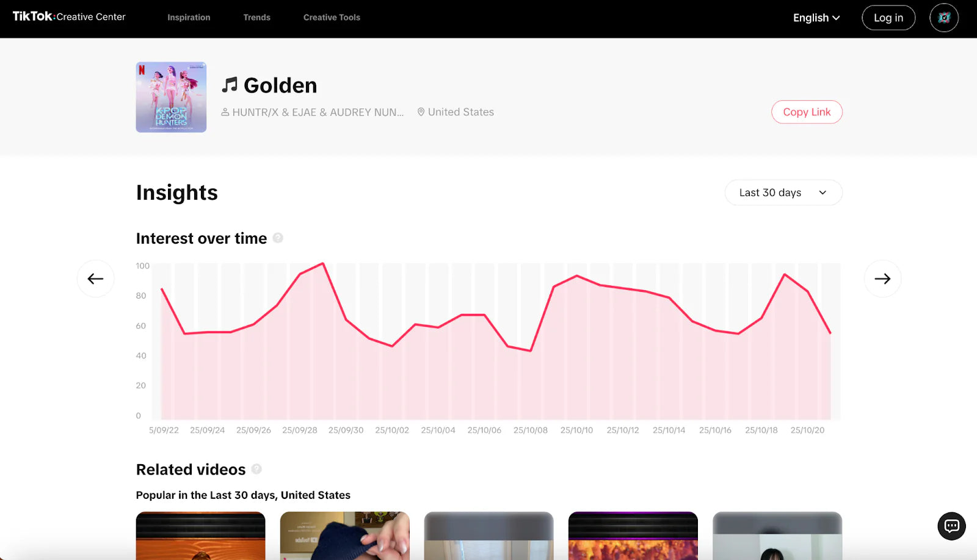The image size is (977, 560).
Task: Open the chat support bubble icon
Action: 951,526
